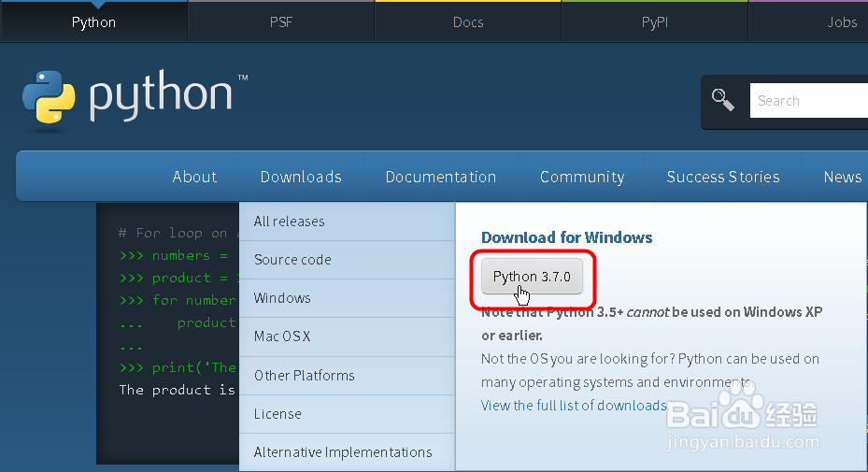Download Python 3.7.0 button
This screenshot has width=868, height=472.
[532, 277]
